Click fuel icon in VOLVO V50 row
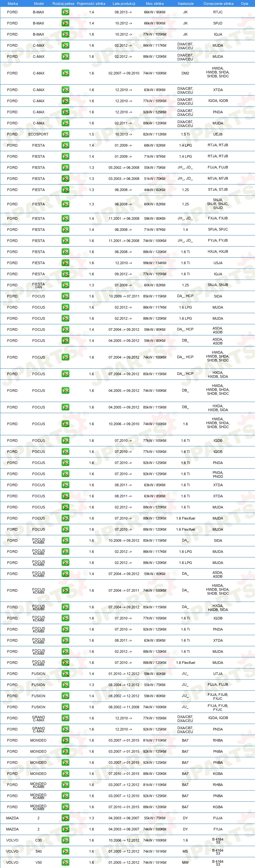This screenshot has height=868, width=255. tap(65, 862)
